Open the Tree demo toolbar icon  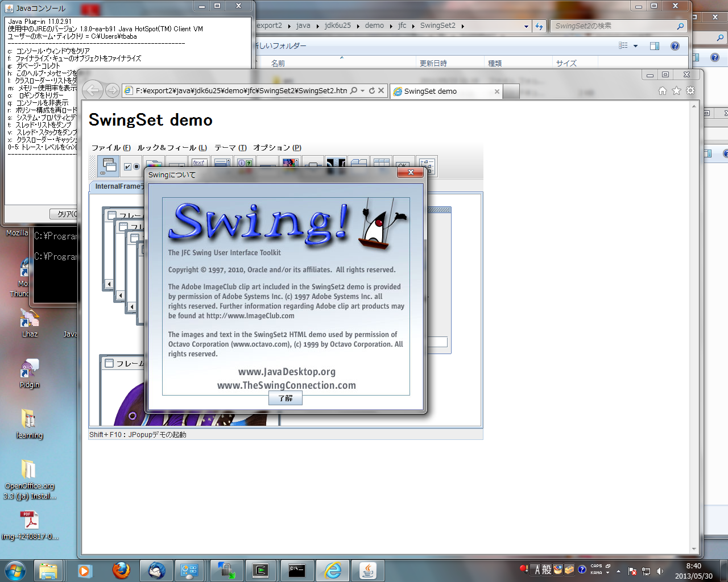(427, 165)
